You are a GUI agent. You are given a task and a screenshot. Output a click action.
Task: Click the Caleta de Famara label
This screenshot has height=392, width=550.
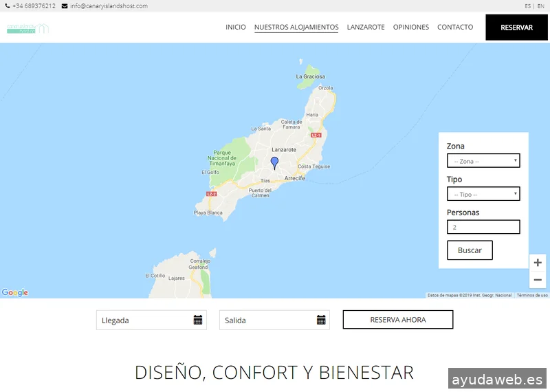pyautogui.click(x=291, y=124)
